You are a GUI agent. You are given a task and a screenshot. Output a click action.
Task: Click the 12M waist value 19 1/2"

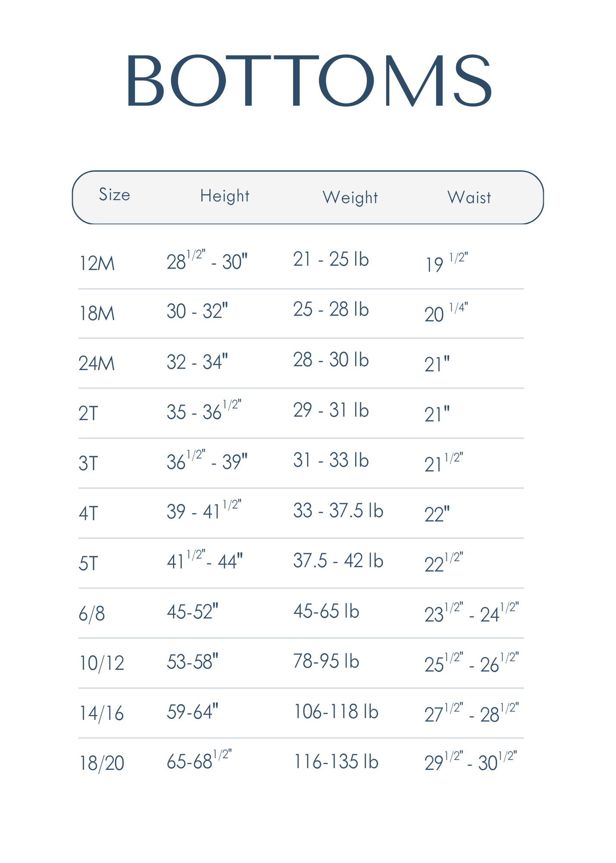(x=446, y=263)
